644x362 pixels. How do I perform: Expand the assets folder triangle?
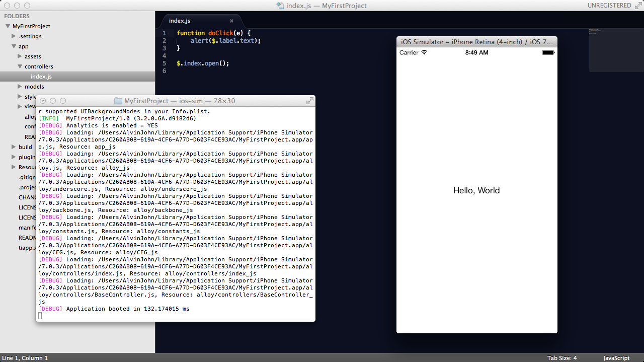20,56
